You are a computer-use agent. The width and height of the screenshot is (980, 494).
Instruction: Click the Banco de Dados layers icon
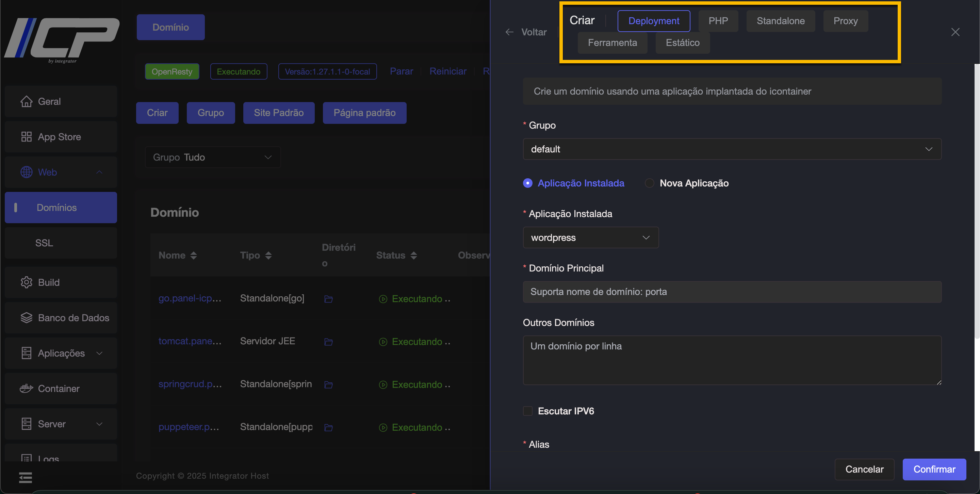point(26,317)
